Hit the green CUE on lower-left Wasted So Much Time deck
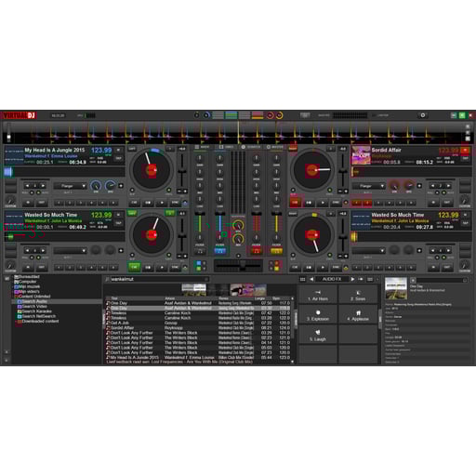The width and height of the screenshot is (476, 476). (135, 267)
